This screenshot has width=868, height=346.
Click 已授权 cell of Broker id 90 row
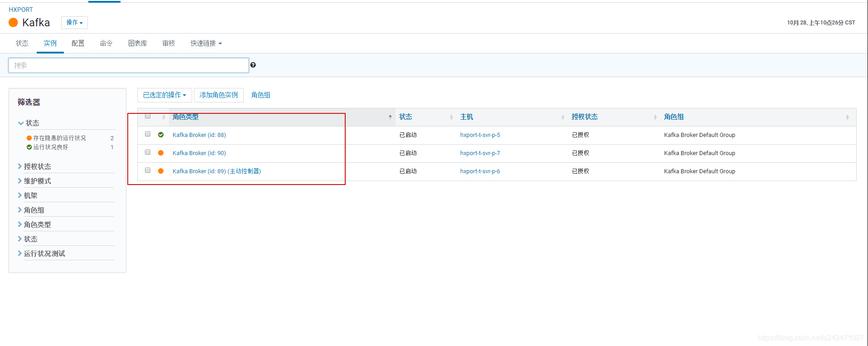tap(580, 153)
